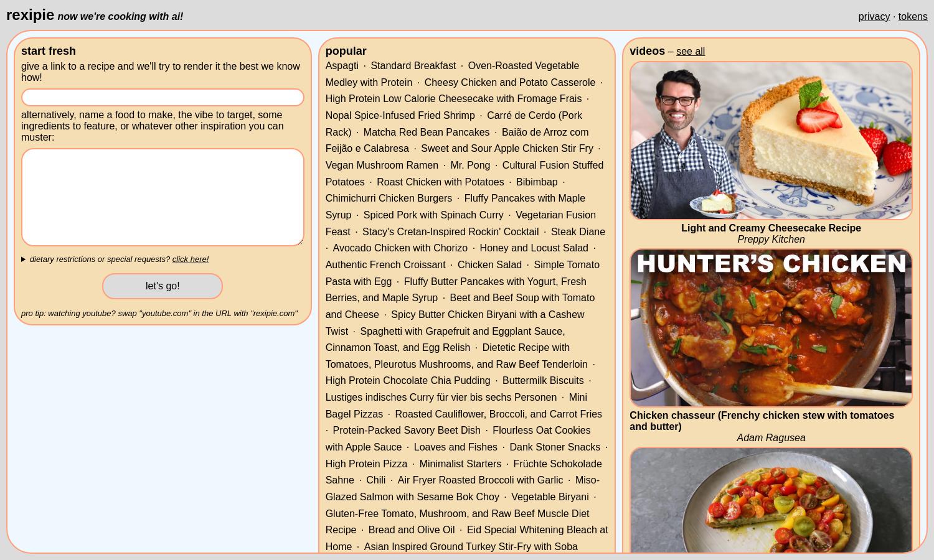Open Air Fryer Roasted Broccoli with Garlic

[480, 480]
